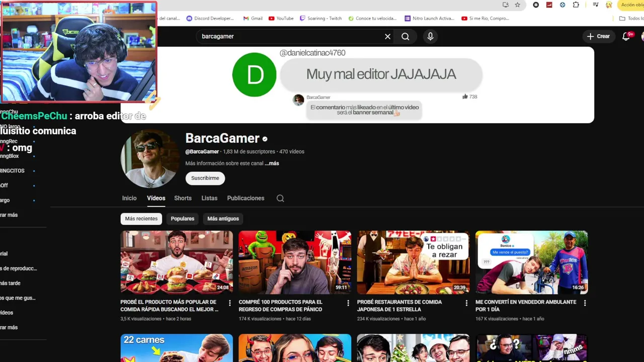644x362 pixels.
Task: Click the 470 vídeos count text
Action: coord(292,151)
